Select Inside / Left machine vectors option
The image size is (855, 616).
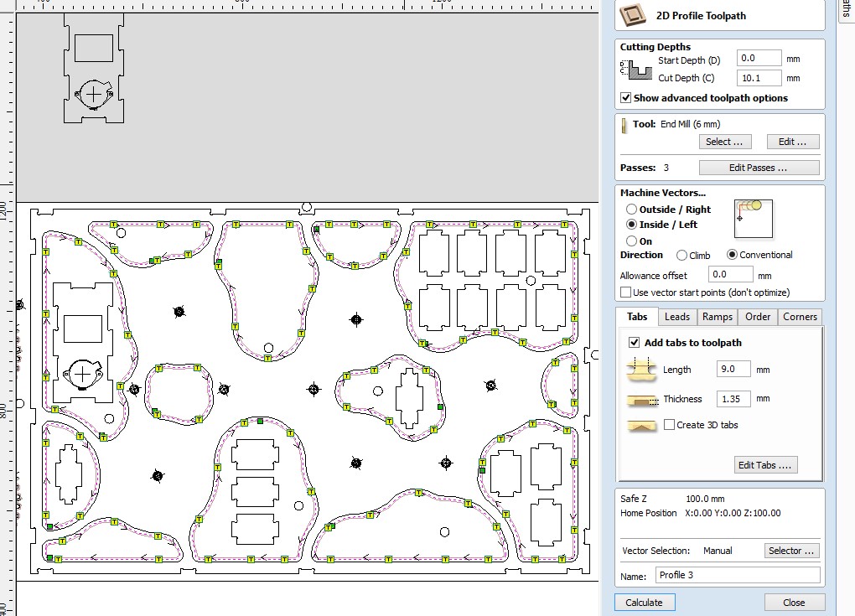click(x=631, y=225)
